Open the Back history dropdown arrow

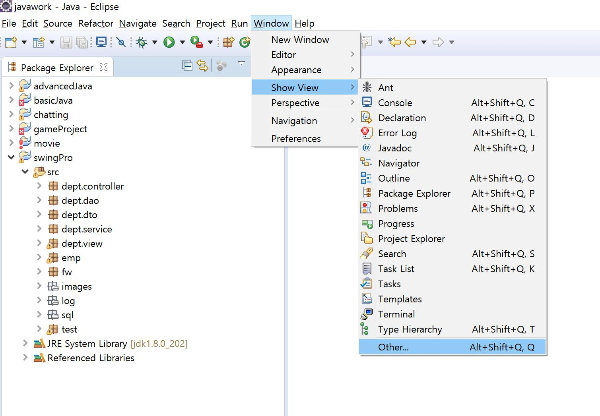click(x=424, y=42)
